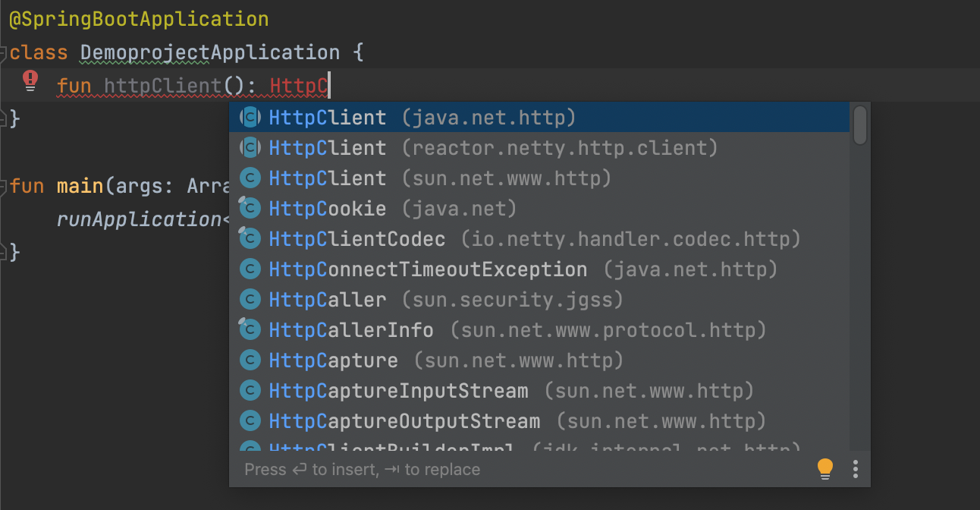The height and width of the screenshot is (510, 980).
Task: Pick HttpCaller (sun.security.jgss) suggestion
Action: pos(539,300)
